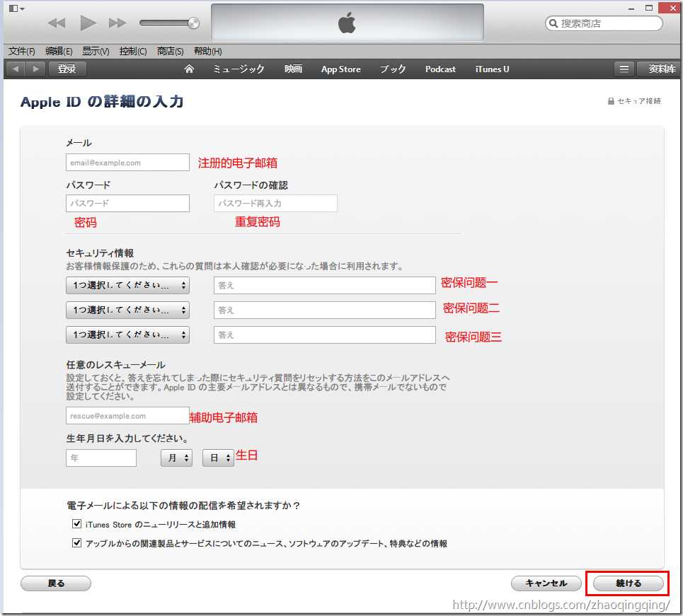683x616 pixels.
Task: Open the 日 day dropdown
Action: tap(217, 458)
